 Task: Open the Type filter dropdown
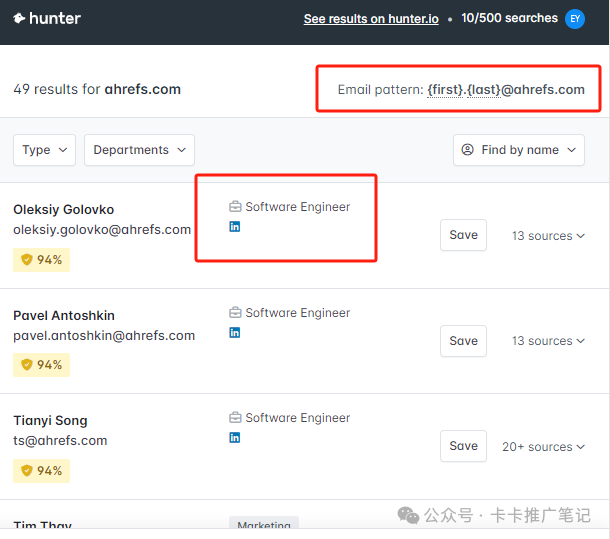tap(44, 150)
